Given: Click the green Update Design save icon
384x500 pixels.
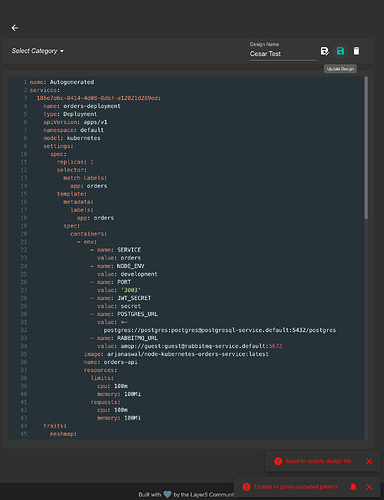Looking at the screenshot, I should [340, 51].
